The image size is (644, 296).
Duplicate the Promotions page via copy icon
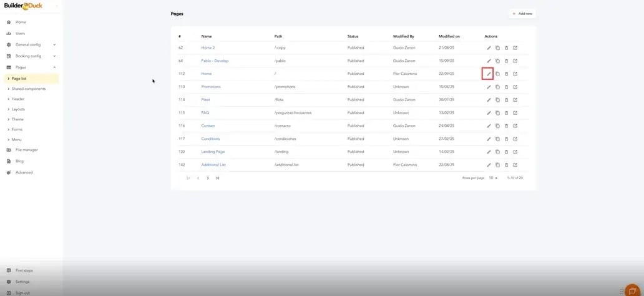coord(497,87)
